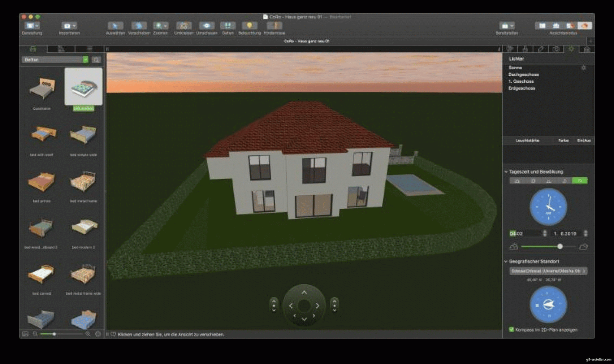Screen dimensions: 614x364
Task: Click the Hindernisse toolbar icon
Action: tap(274, 26)
